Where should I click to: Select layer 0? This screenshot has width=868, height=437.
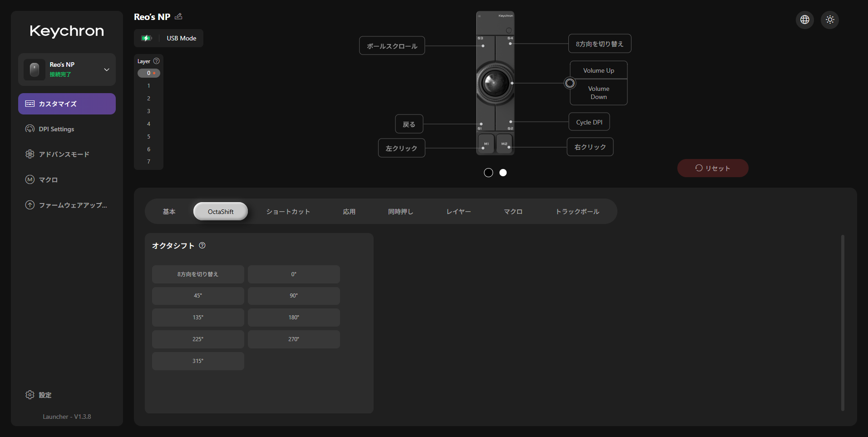(x=148, y=73)
